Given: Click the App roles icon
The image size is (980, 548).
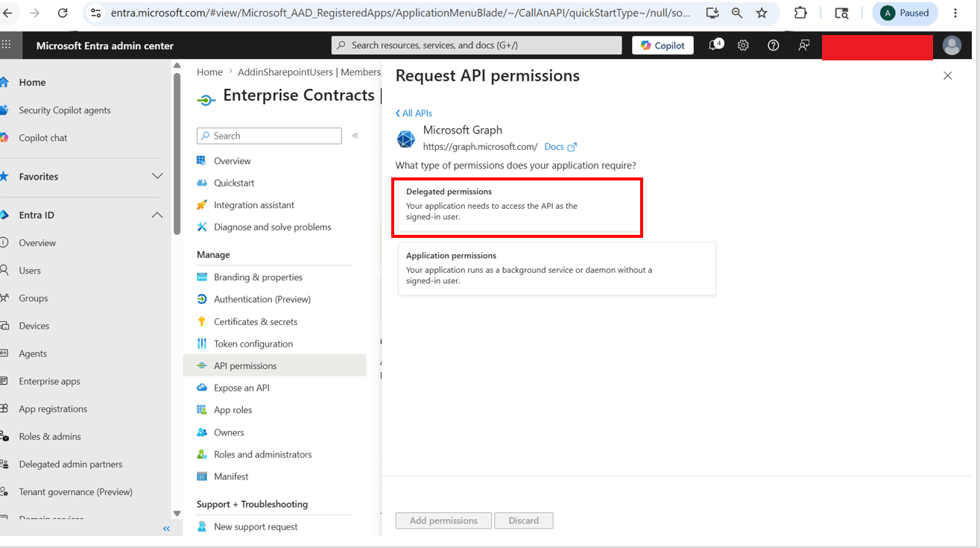Looking at the screenshot, I should tap(202, 410).
